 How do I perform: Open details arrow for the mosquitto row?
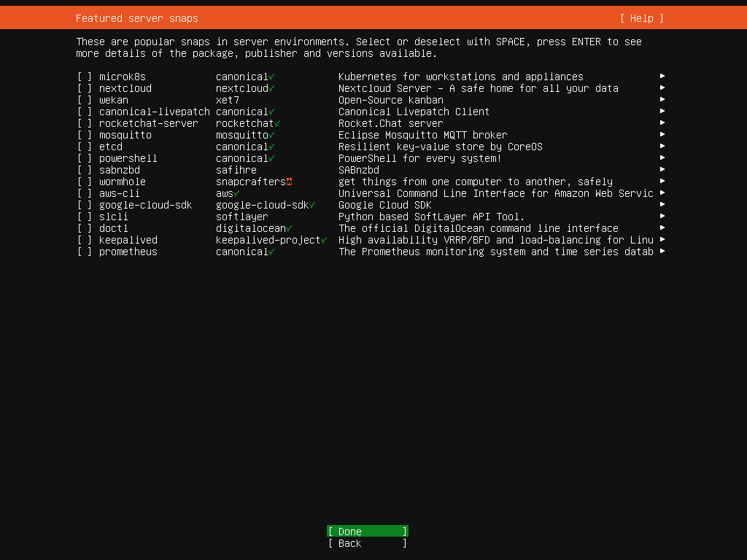click(x=662, y=135)
